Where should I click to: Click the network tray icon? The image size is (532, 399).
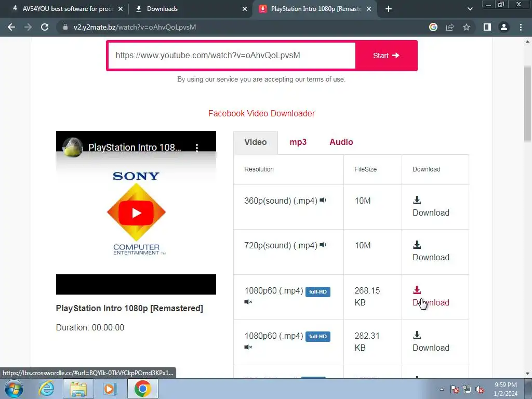point(467,389)
